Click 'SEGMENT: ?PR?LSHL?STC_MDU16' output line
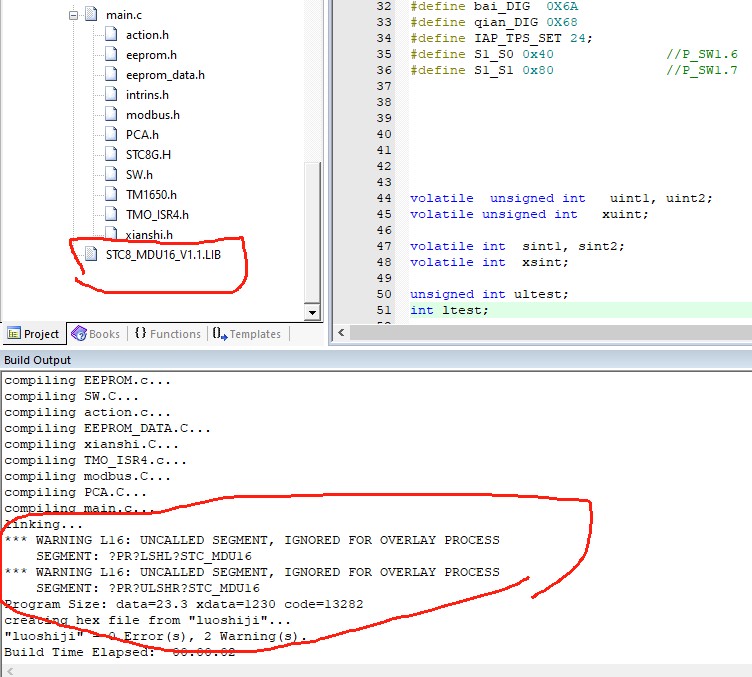Screen dimensions: 752x677 [x=144, y=556]
